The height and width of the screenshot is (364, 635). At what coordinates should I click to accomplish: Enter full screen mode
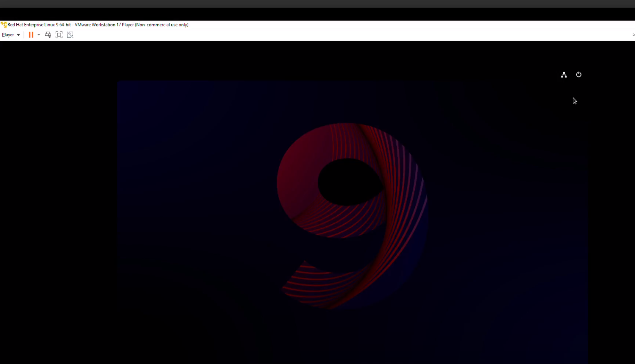(x=59, y=35)
